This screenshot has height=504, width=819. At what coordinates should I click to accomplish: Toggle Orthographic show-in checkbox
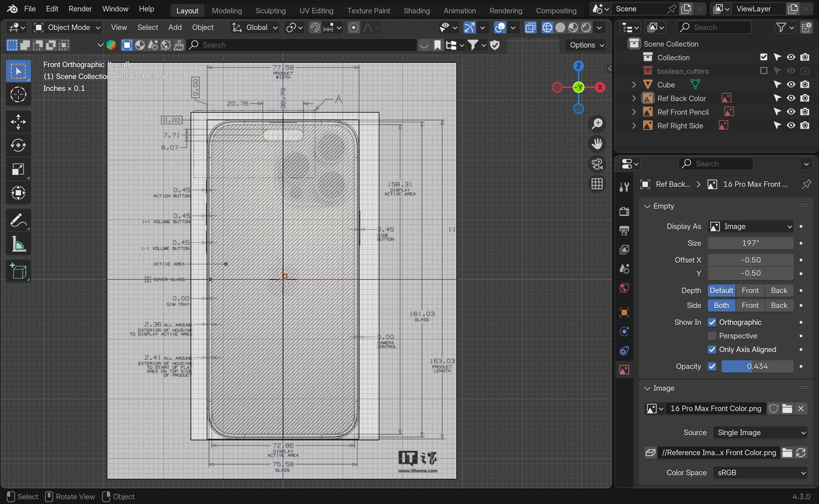coord(712,322)
